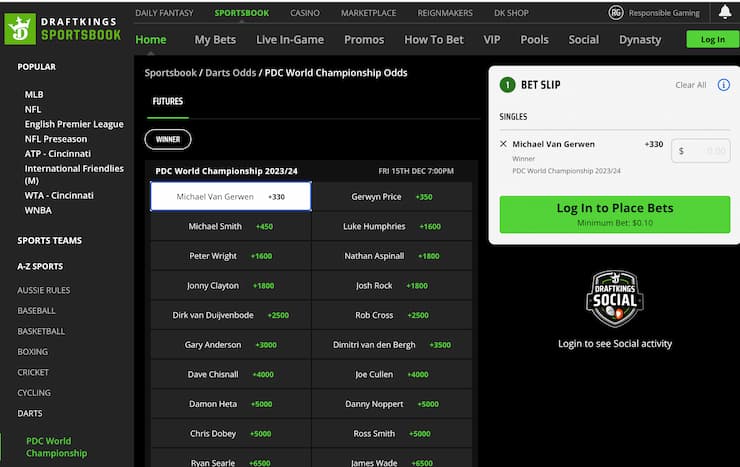Pick Luke Humphries +1600 bet
Viewport: 740px width, 467px height.
coord(392,226)
